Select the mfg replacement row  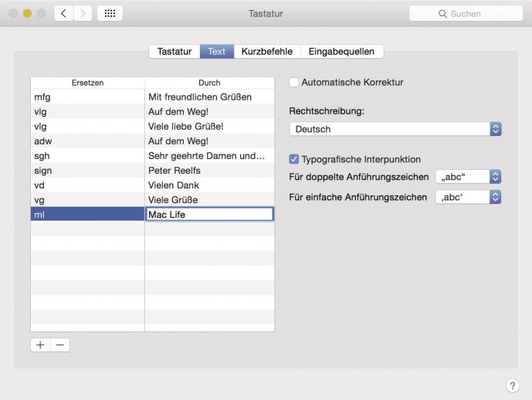(87, 97)
